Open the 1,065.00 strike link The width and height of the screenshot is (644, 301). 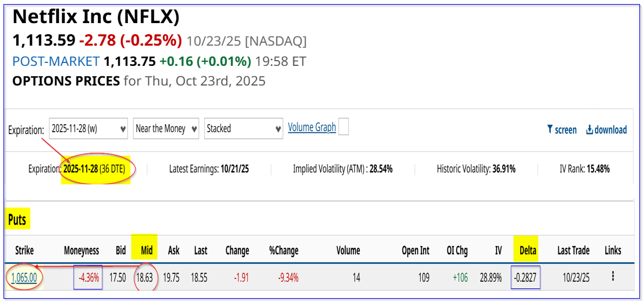coord(23,277)
